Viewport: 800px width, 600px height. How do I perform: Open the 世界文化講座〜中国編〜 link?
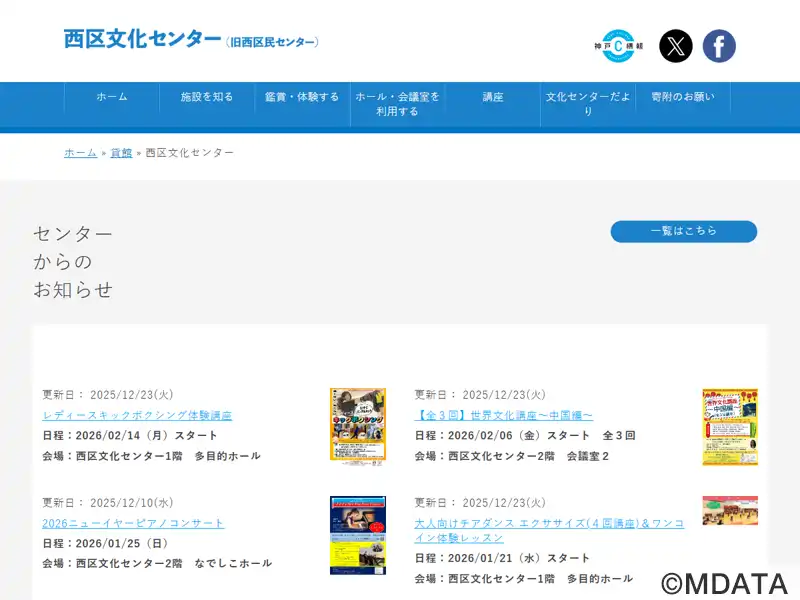pos(504,415)
